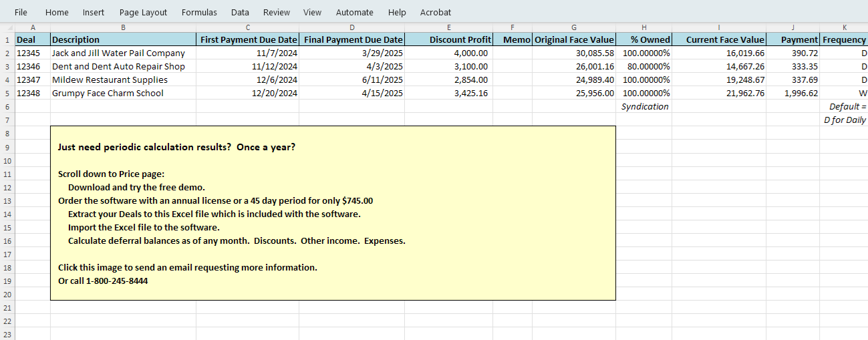868x340 pixels.
Task: Select column A header
Action: point(32,27)
